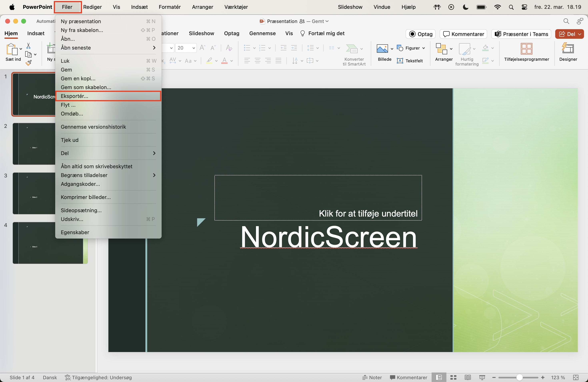Click the Dansk language indicator
The height and width of the screenshot is (382, 588).
[50, 377]
